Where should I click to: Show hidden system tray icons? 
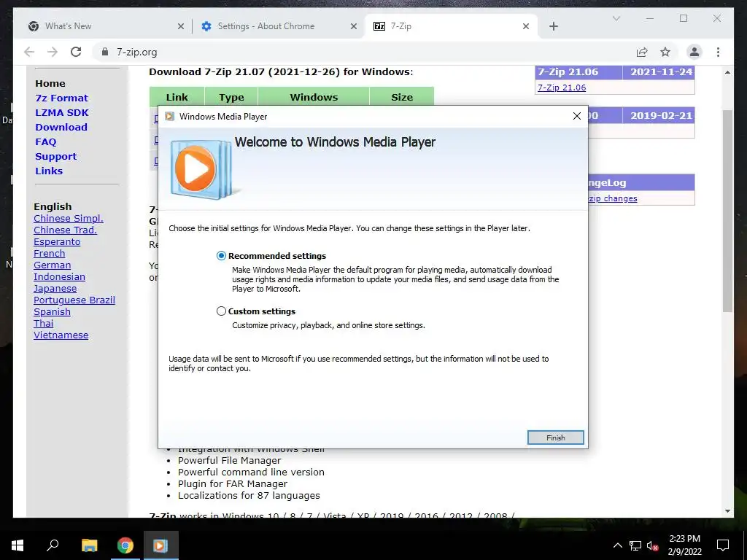point(617,545)
